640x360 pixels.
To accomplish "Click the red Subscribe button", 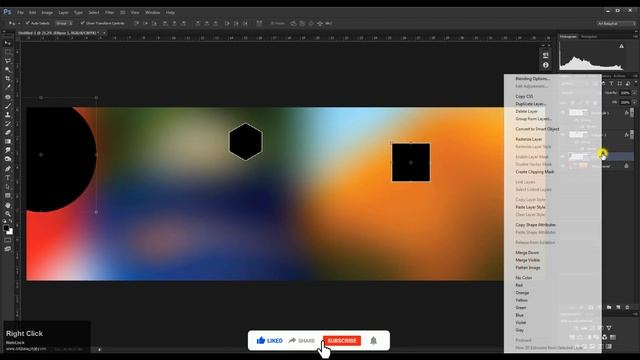I will [x=342, y=340].
